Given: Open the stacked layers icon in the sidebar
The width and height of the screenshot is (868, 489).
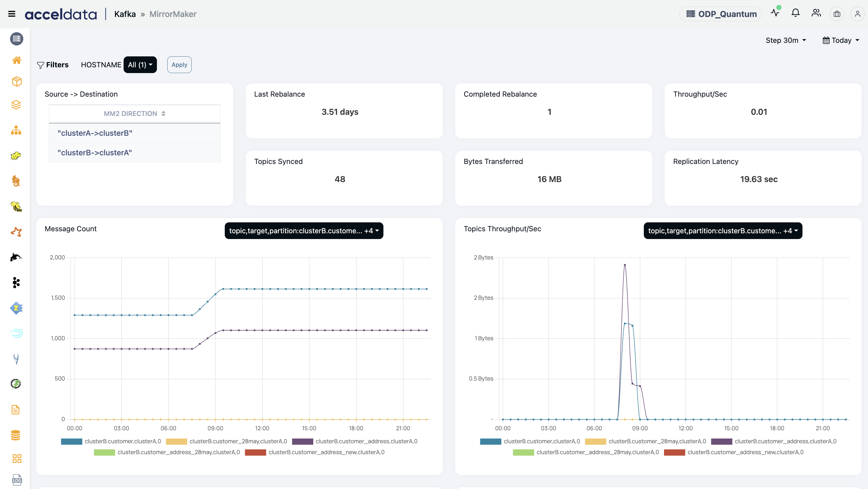Looking at the screenshot, I should pos(16,105).
